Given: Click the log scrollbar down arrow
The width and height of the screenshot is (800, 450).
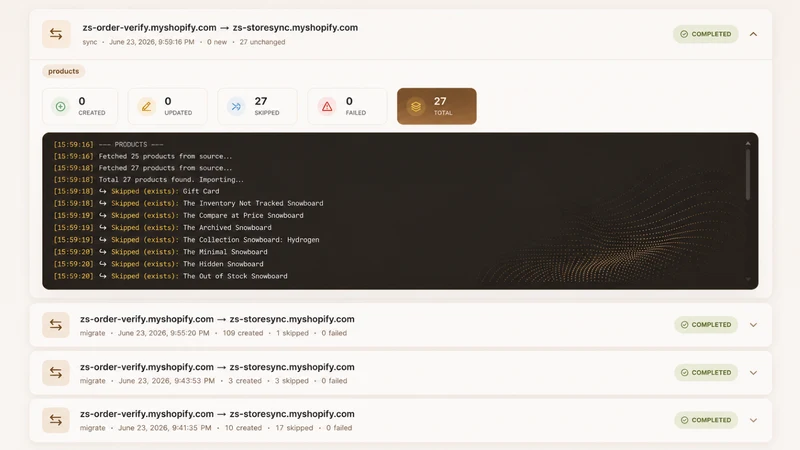Looking at the screenshot, I should click(x=748, y=279).
